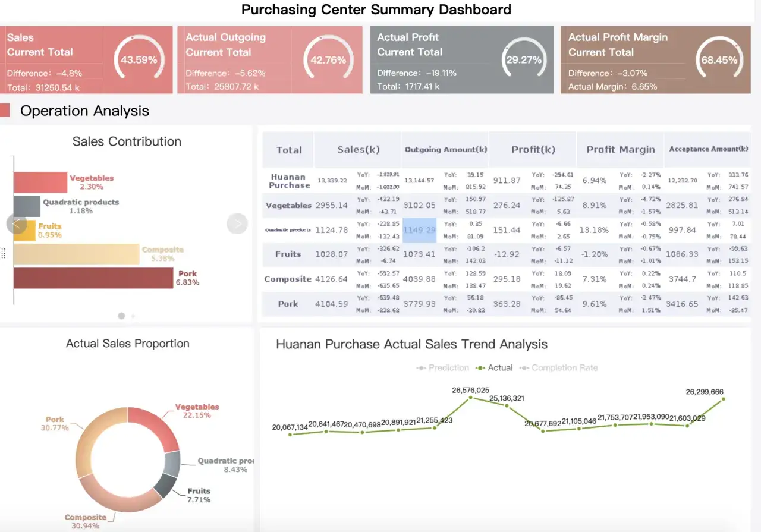Click the 26,576,025 peak data point
Screen dimensions: 761x532
pyautogui.click(x=470, y=398)
